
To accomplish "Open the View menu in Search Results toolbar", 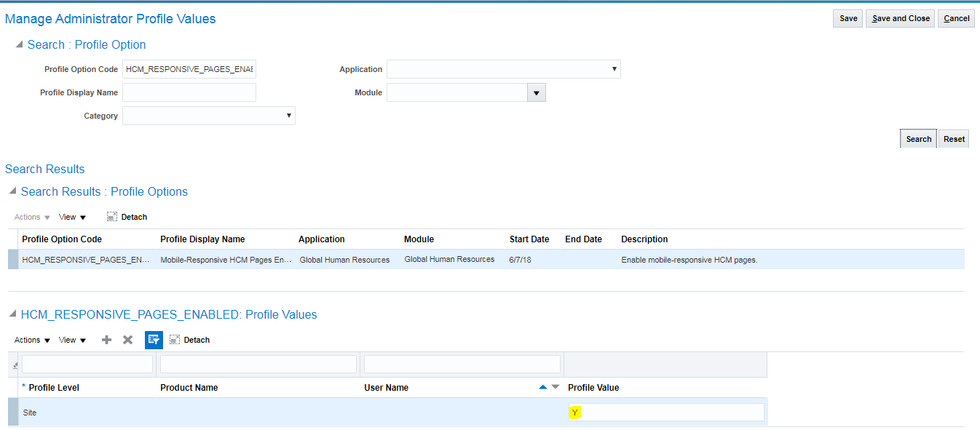I will pyautogui.click(x=68, y=216).
